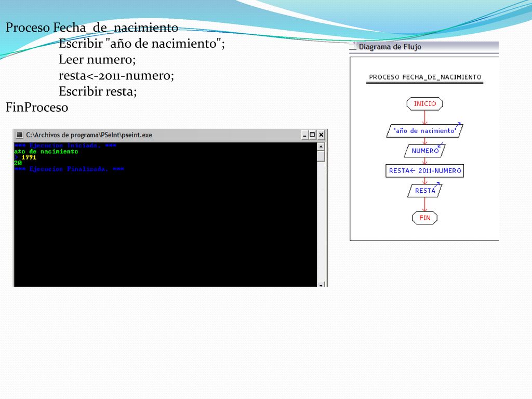The image size is (532, 399).
Task: Click the 'Ejecucion Finalizada' console line
Action: pos(69,169)
